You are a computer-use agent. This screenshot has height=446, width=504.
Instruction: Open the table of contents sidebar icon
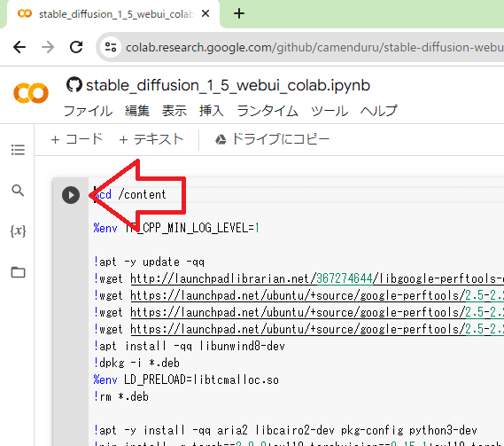(x=18, y=150)
